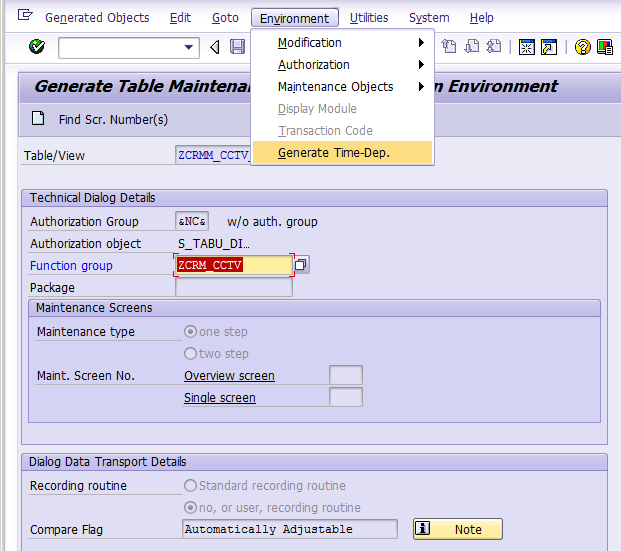Click the 'Maintenance Screens' section header

(x=94, y=308)
